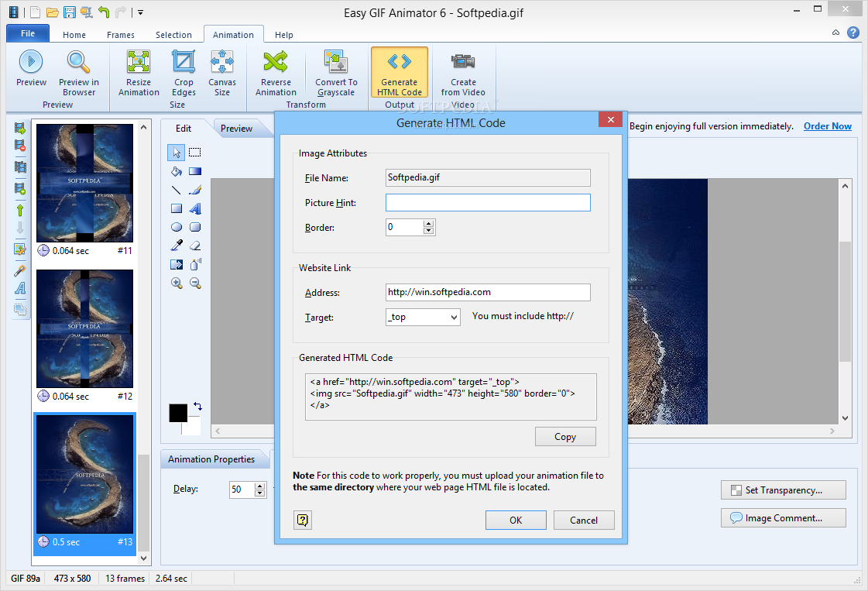The image size is (868, 591).
Task: Select the eraser tool
Action: 195,246
